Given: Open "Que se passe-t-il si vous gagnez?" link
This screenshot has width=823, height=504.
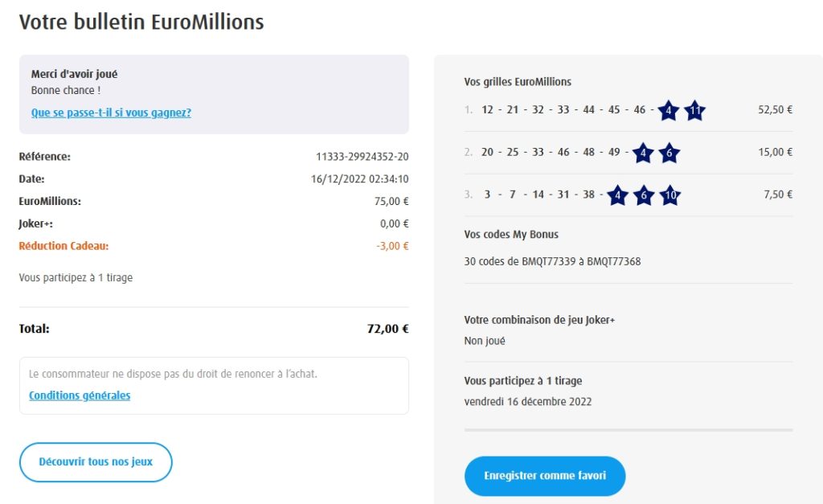Looking at the screenshot, I should (111, 113).
